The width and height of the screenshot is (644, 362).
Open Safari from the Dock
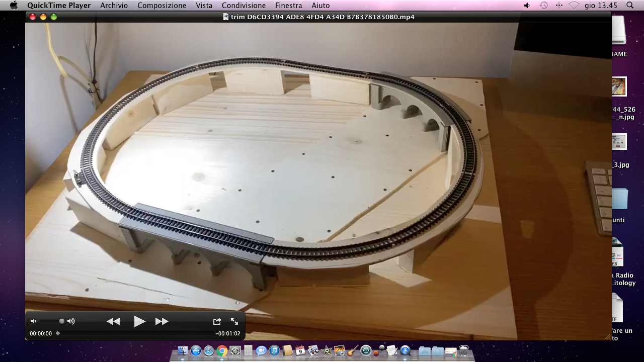pyautogui.click(x=209, y=350)
